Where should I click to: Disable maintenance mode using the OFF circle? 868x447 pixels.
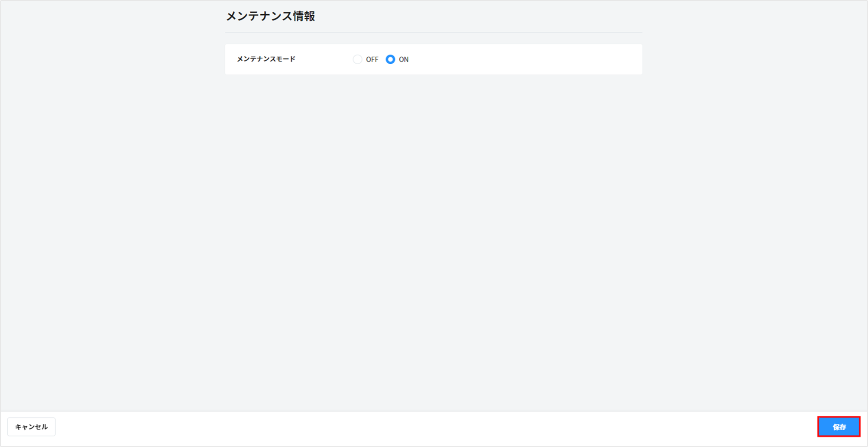point(357,59)
